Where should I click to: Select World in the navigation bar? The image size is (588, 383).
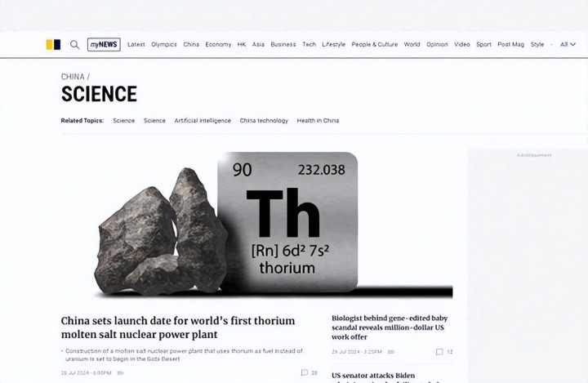412,44
